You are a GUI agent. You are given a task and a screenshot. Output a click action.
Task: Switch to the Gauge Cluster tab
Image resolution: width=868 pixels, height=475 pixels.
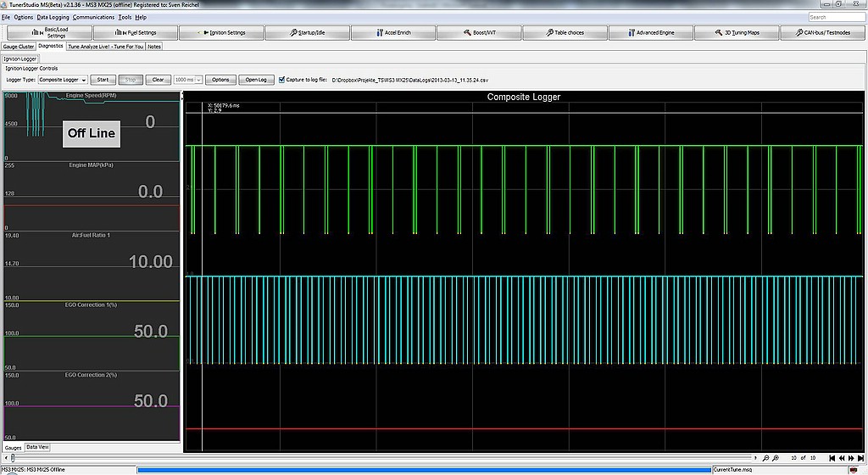click(19, 47)
